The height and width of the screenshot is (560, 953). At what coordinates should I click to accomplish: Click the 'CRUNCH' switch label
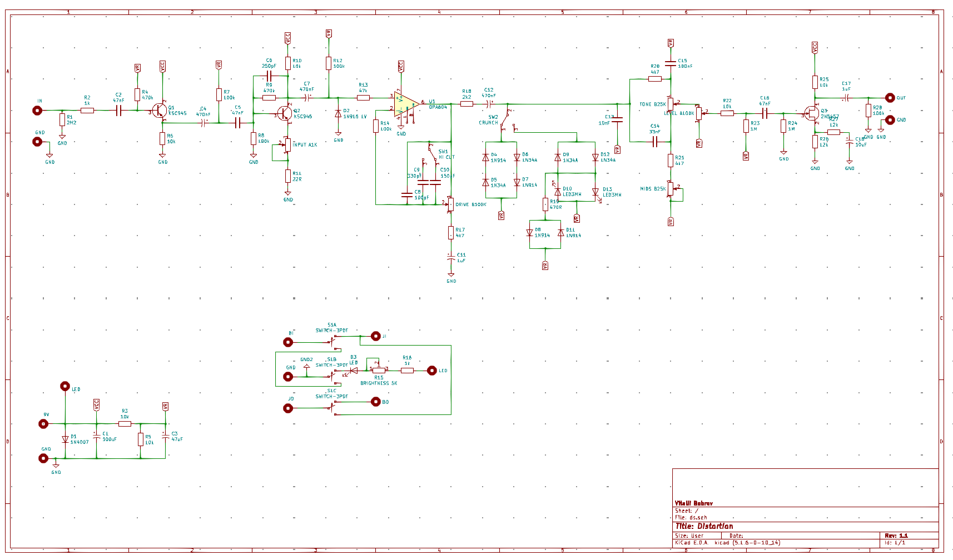489,123
